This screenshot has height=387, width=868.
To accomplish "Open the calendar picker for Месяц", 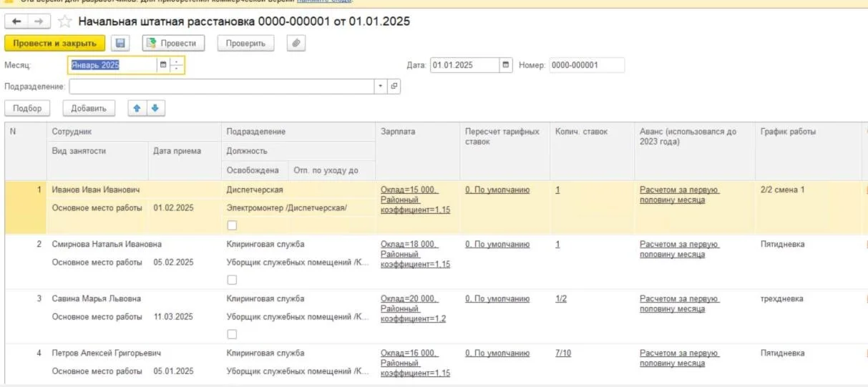I will tap(163, 65).
